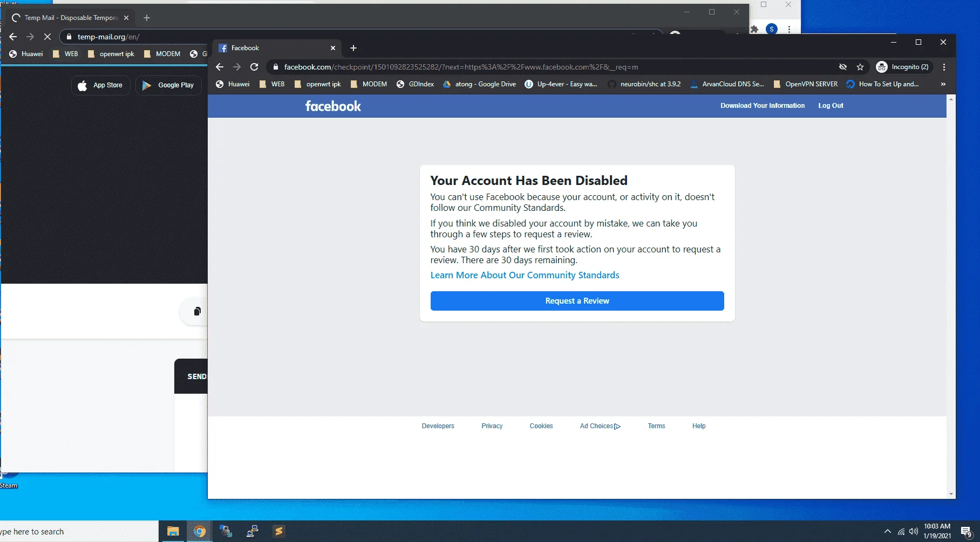Close the Temp Mail tab

point(126,18)
